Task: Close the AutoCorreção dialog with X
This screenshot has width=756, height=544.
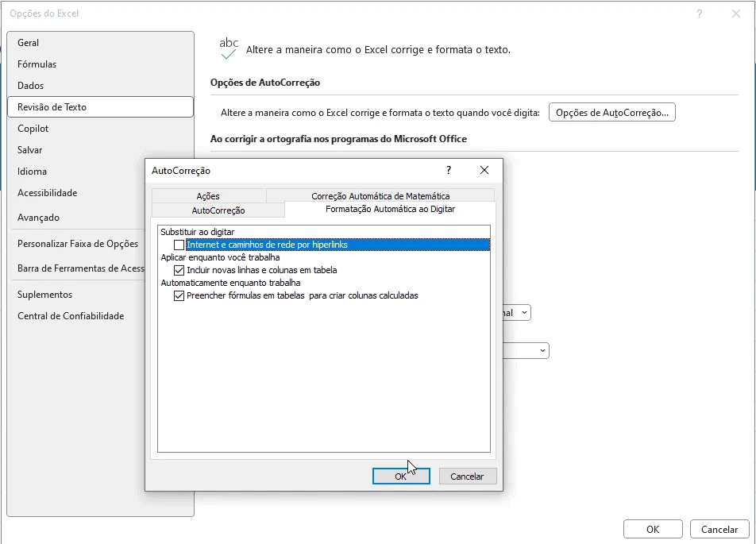Action: point(484,170)
